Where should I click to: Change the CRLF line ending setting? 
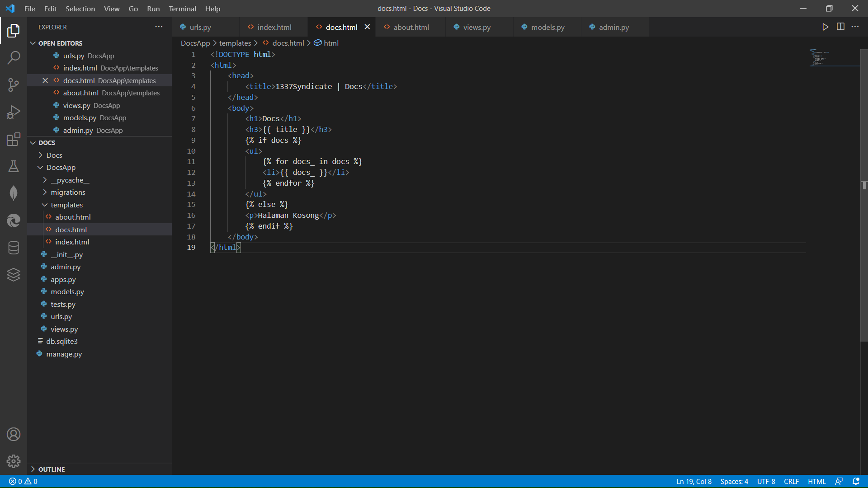[x=791, y=481]
